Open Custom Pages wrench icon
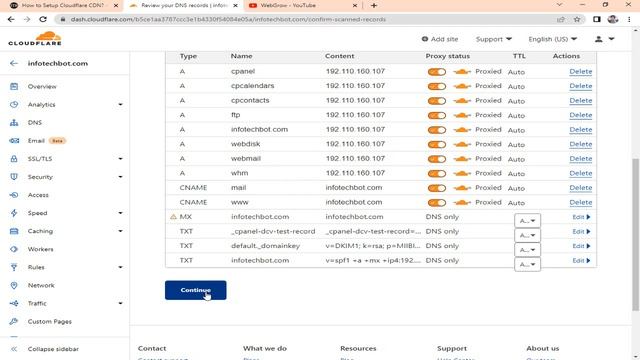Screen dimensions: 640x360 tap(14, 321)
